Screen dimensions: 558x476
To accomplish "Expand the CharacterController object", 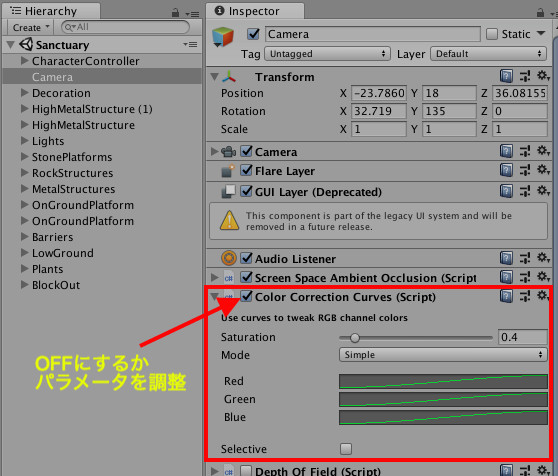I will (x=24, y=60).
